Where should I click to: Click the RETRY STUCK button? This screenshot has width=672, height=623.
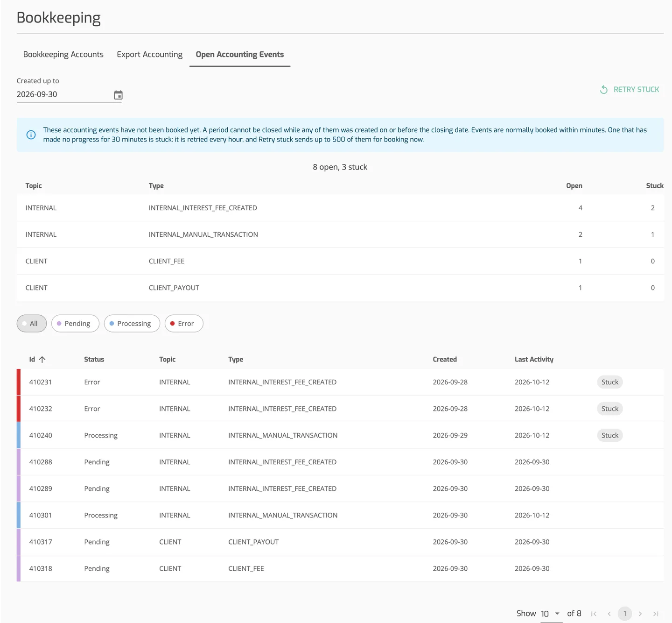(x=630, y=90)
